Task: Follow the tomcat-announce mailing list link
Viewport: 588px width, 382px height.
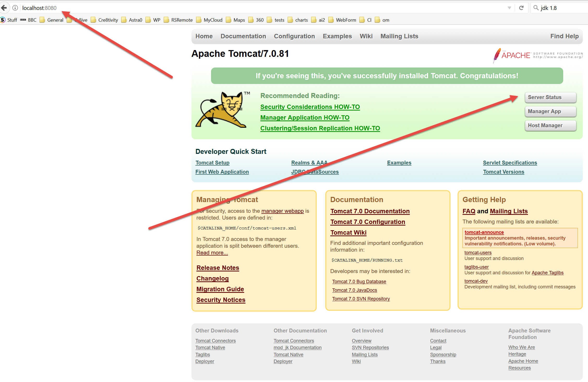Action: click(484, 232)
